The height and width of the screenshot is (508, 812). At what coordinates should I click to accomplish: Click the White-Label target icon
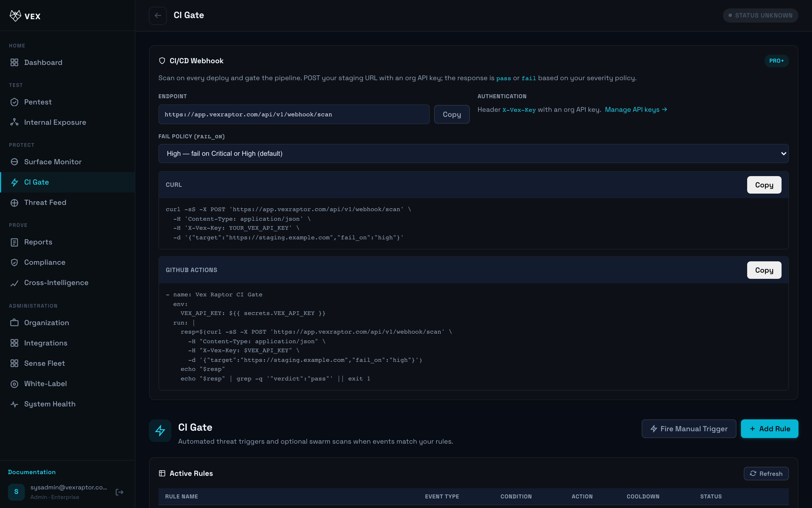(14, 384)
